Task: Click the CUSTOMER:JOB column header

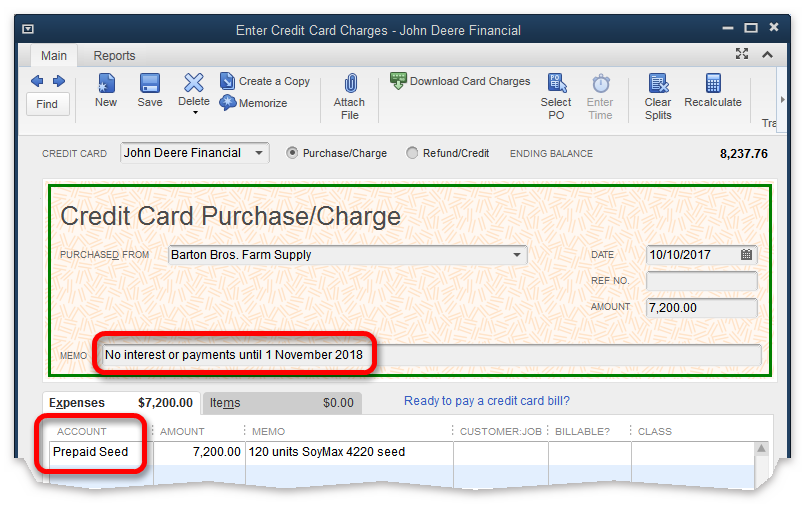Action: (501, 432)
